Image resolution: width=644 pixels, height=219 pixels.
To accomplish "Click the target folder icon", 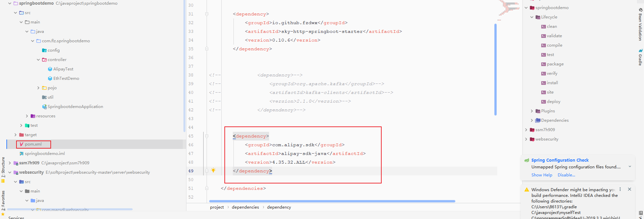I will pyautogui.click(x=22, y=135).
